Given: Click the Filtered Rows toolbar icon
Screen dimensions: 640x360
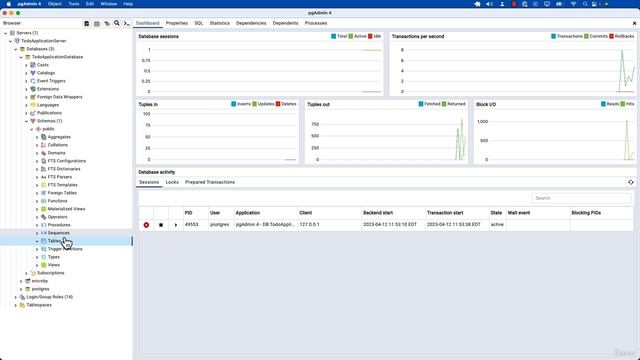Looking at the screenshot, I should tap(107, 23).
